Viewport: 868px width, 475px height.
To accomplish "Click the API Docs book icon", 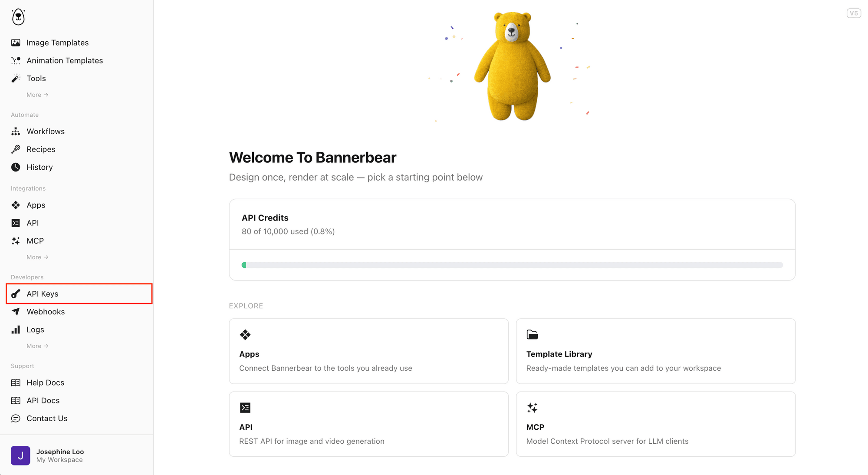I will (x=16, y=400).
